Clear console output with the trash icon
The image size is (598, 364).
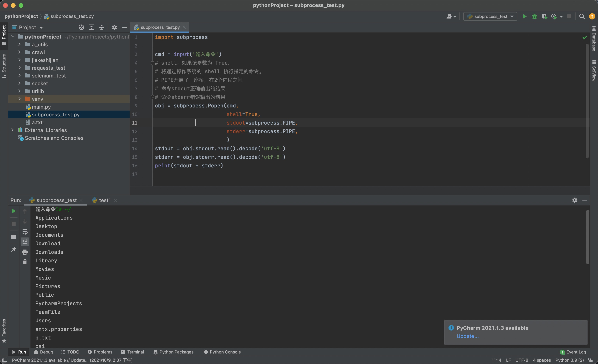[x=25, y=262]
